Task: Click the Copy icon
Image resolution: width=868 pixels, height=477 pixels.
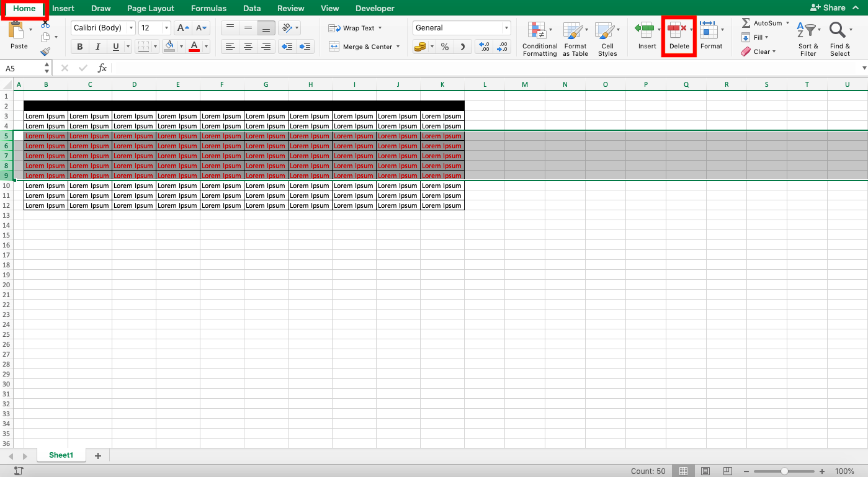Action: click(45, 37)
